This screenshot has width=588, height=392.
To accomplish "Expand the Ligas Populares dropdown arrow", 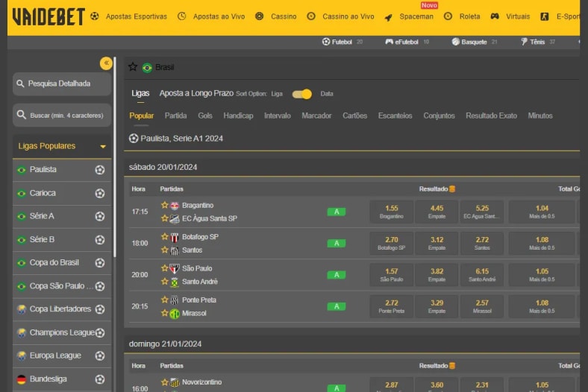I will (103, 146).
